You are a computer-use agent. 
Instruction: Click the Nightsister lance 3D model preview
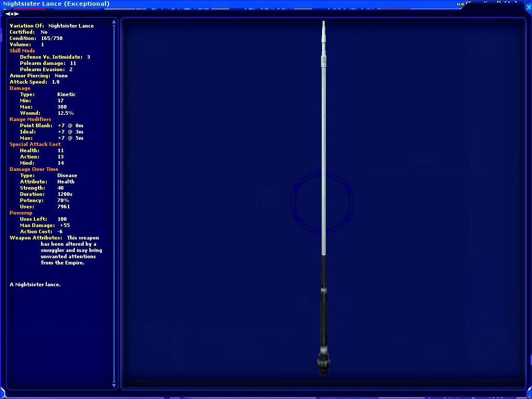[323, 198]
